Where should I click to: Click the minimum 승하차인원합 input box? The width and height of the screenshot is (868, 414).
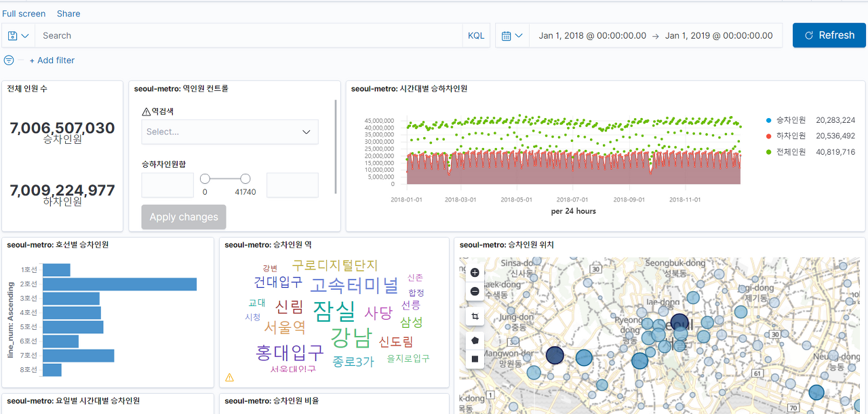pyautogui.click(x=167, y=185)
